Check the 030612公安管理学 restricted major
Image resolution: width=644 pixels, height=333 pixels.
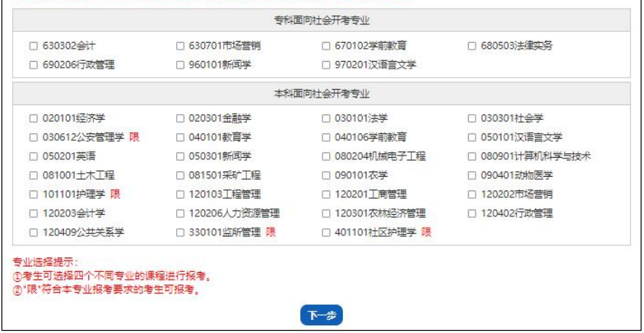pos(34,137)
